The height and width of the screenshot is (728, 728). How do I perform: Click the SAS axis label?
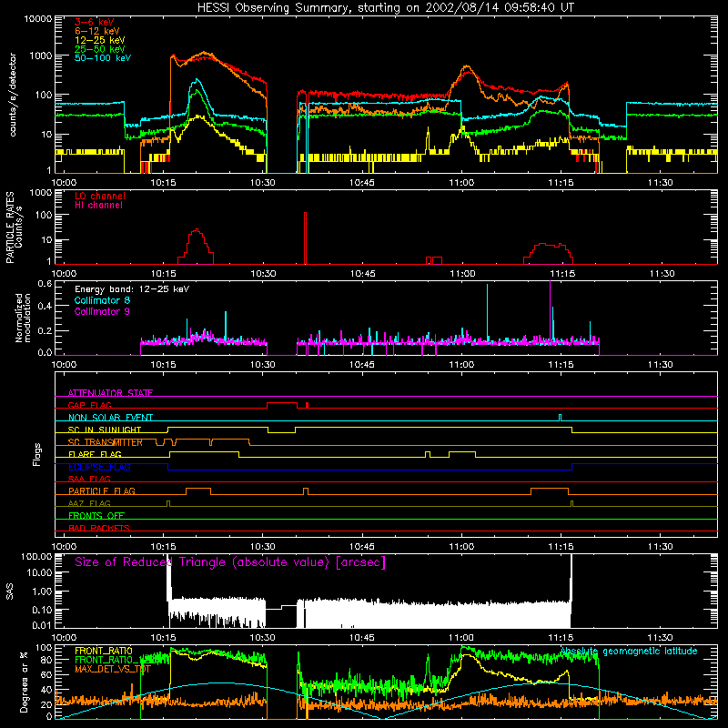pos(10,591)
